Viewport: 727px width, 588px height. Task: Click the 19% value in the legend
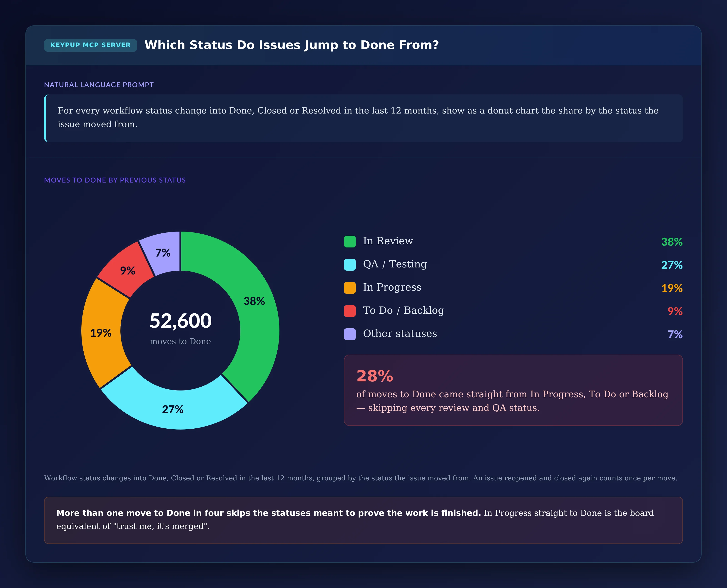(672, 288)
